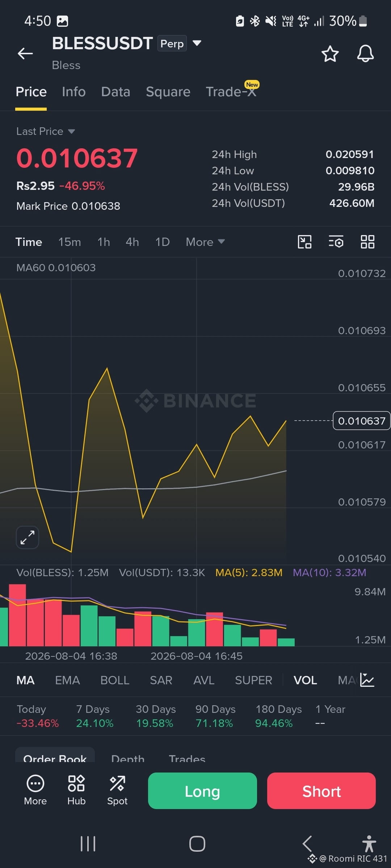Open indicator settings chart icon
The height and width of the screenshot is (868, 391).
point(367,680)
